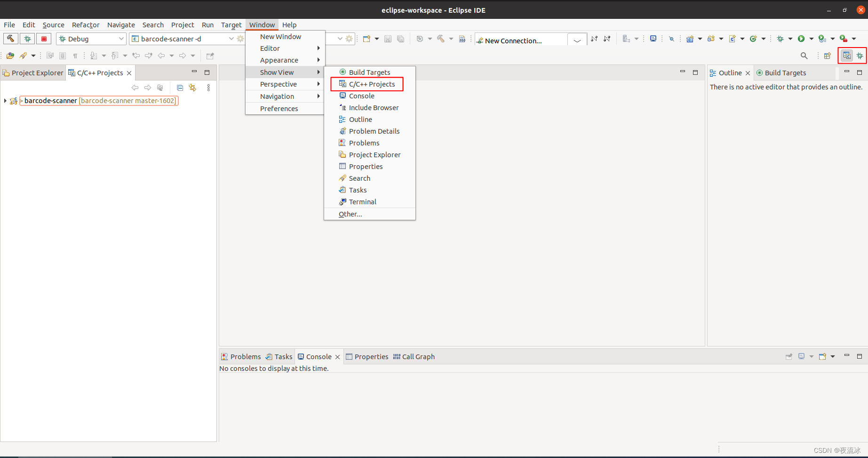This screenshot has height=458, width=868.
Task: Expand the barcode-scanner project tree
Action: click(5, 100)
